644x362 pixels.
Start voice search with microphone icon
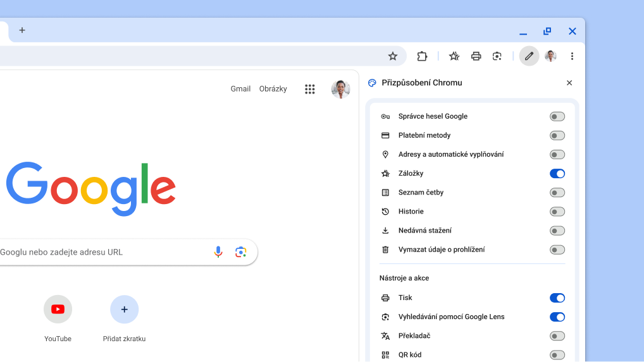tap(218, 252)
